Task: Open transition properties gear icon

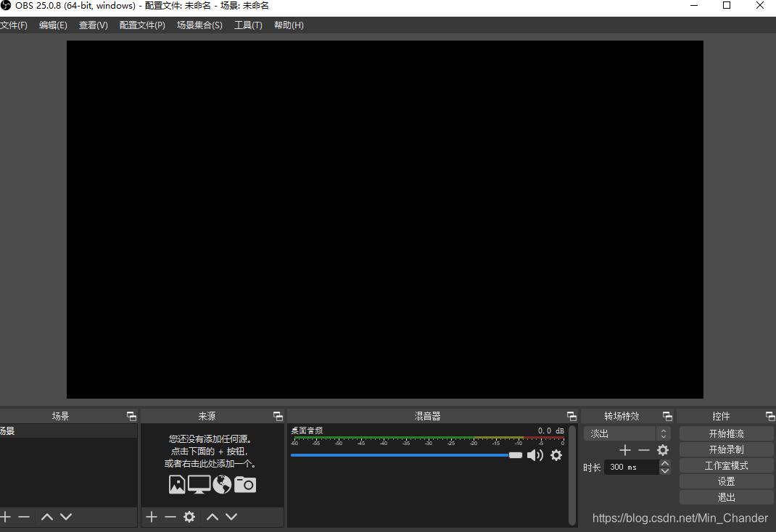Action: click(x=663, y=450)
